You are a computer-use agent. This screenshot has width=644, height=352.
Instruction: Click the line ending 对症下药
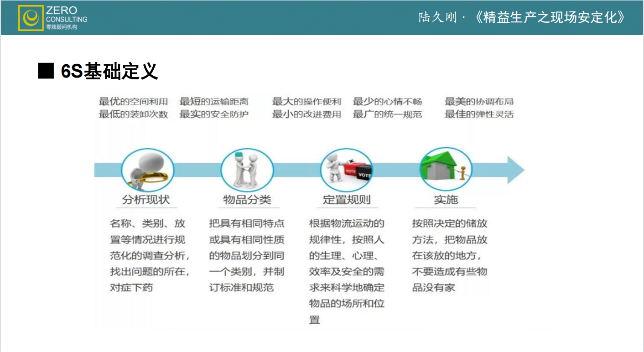pos(131,288)
